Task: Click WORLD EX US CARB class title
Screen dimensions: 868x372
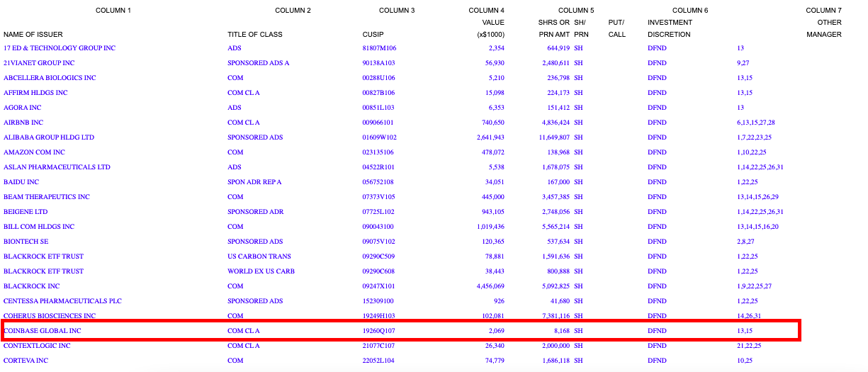Action: [x=261, y=271]
